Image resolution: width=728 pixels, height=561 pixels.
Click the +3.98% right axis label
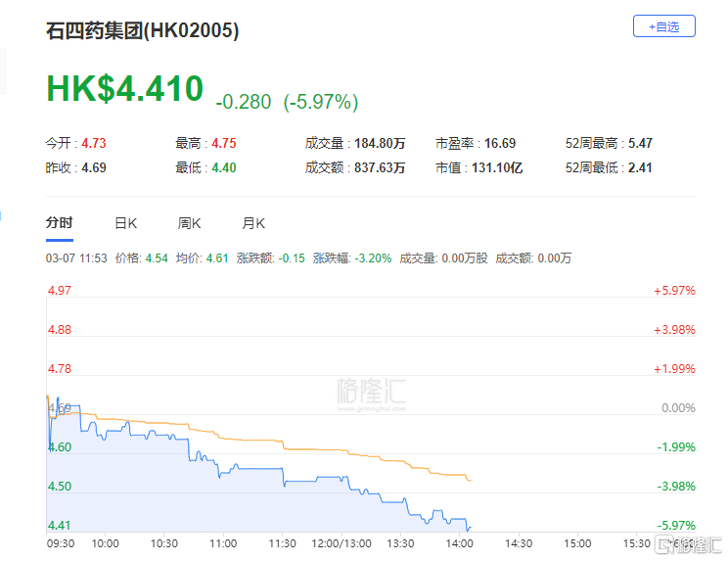674,330
